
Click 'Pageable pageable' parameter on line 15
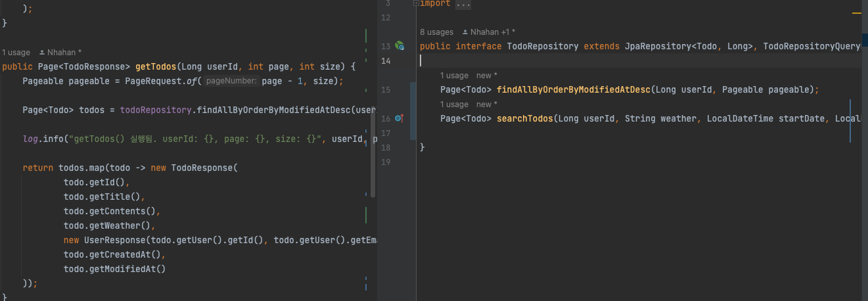(x=765, y=89)
